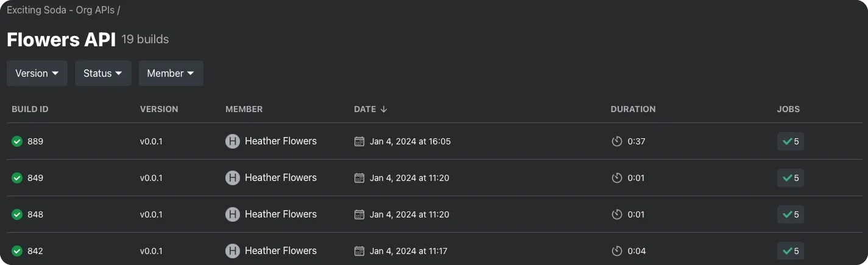Click the duration clock icon showing 0:37
This screenshot has height=265, width=868.
(616, 141)
